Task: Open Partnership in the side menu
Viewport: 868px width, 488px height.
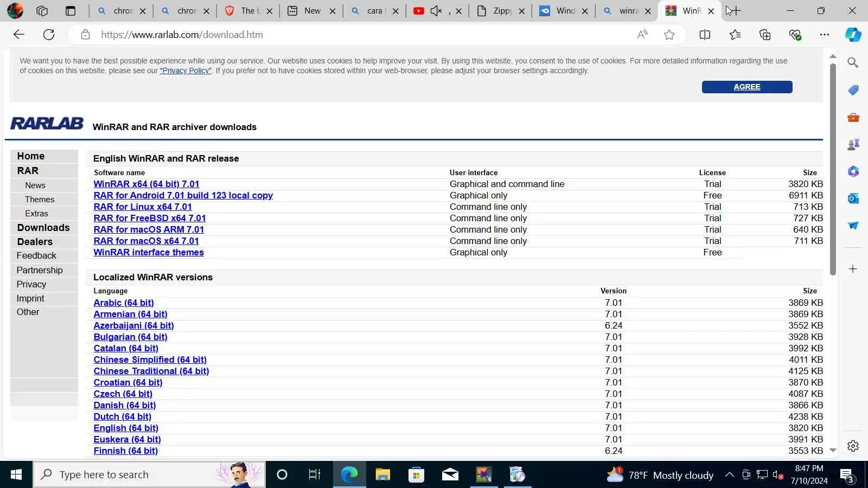Action: click(x=40, y=270)
